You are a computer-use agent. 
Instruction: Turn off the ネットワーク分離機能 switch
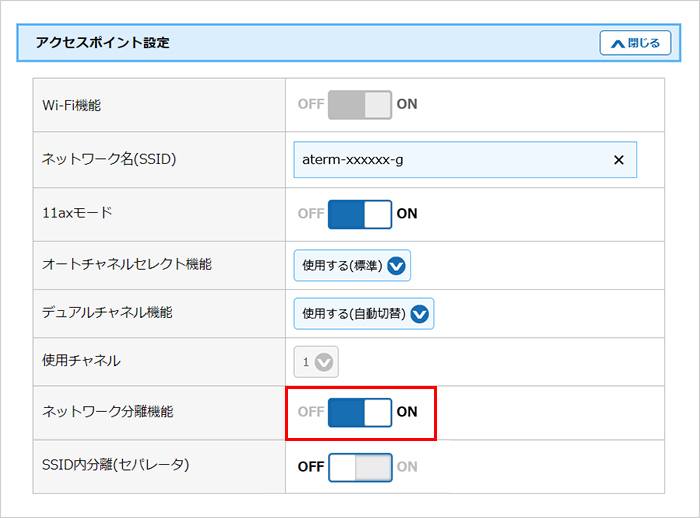(x=360, y=412)
